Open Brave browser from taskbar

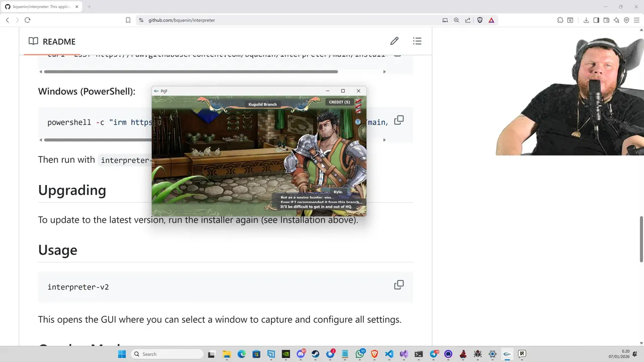(x=374, y=354)
